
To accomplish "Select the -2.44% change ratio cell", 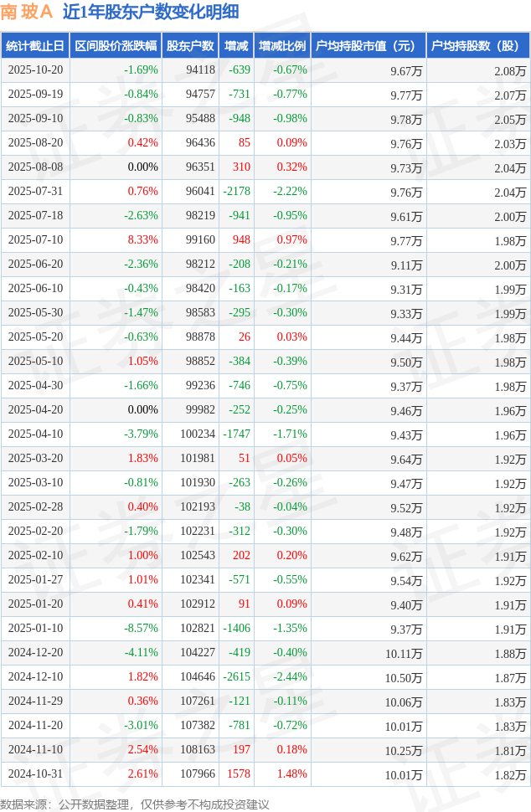I will (290, 677).
